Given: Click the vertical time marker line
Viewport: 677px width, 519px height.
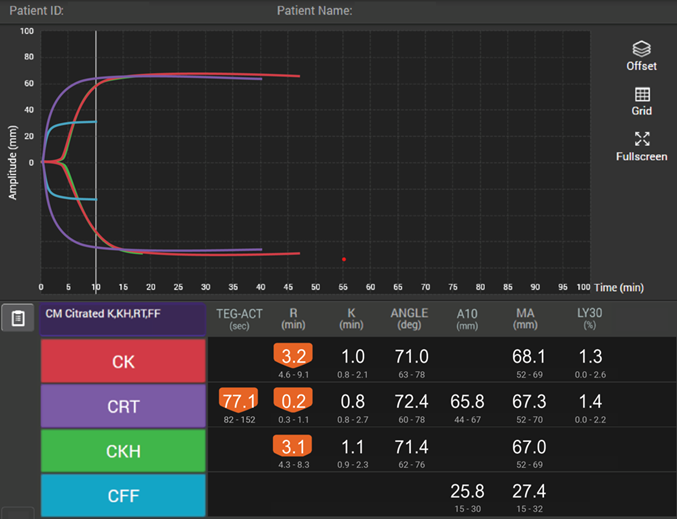Looking at the screenshot, I should pyautogui.click(x=96, y=162).
